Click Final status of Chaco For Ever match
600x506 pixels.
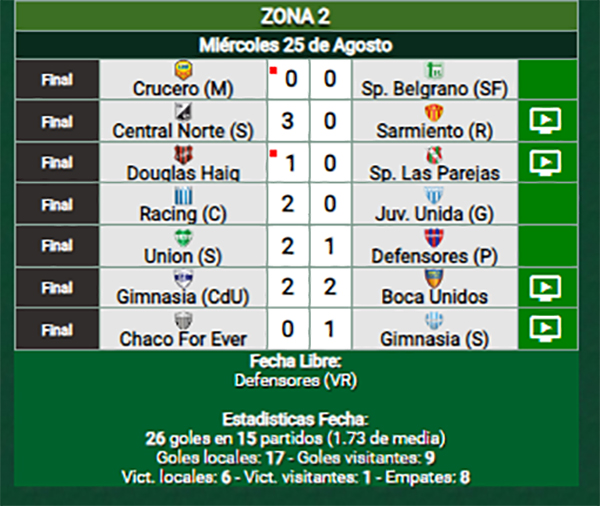pyautogui.click(x=57, y=330)
